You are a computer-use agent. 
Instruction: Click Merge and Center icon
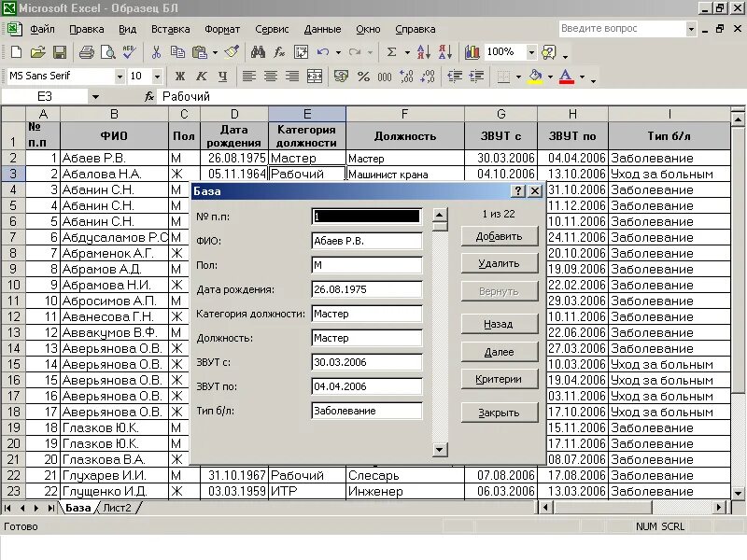tap(315, 77)
